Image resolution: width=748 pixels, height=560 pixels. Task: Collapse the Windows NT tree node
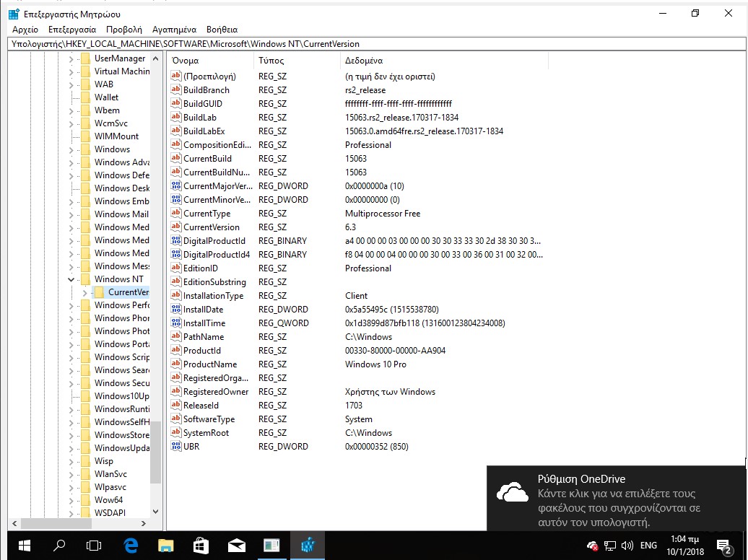[71, 279]
